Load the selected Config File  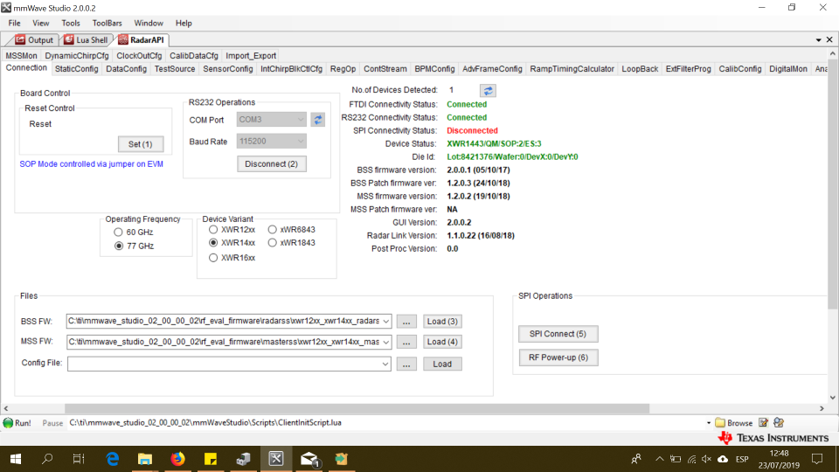(x=442, y=364)
